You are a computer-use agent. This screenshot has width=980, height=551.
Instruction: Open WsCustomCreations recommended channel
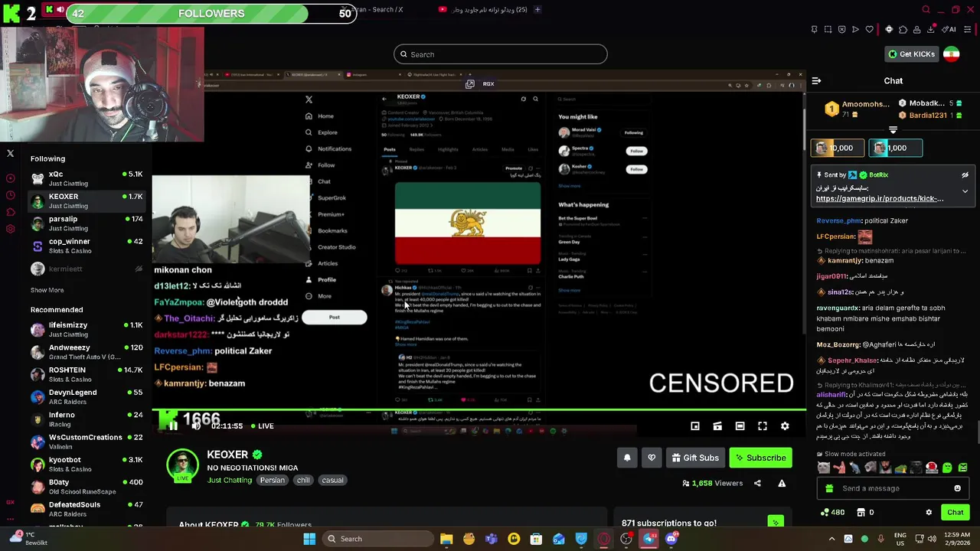(87, 442)
